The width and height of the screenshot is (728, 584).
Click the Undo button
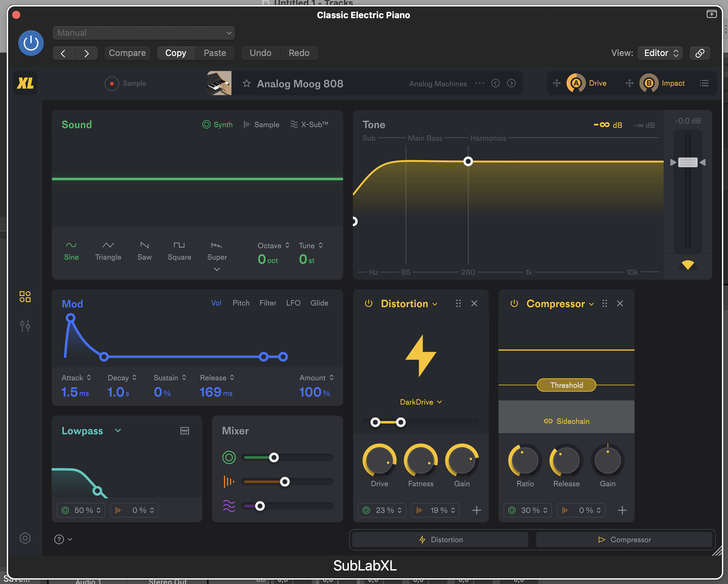260,53
